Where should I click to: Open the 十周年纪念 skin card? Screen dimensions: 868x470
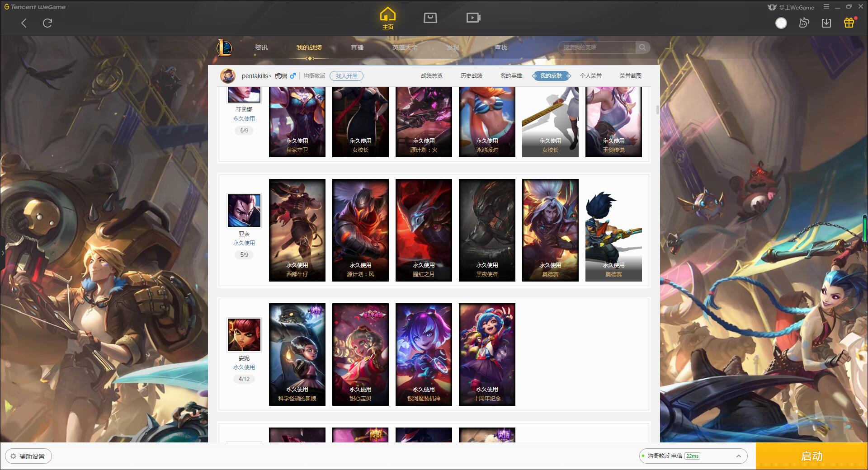click(487, 354)
